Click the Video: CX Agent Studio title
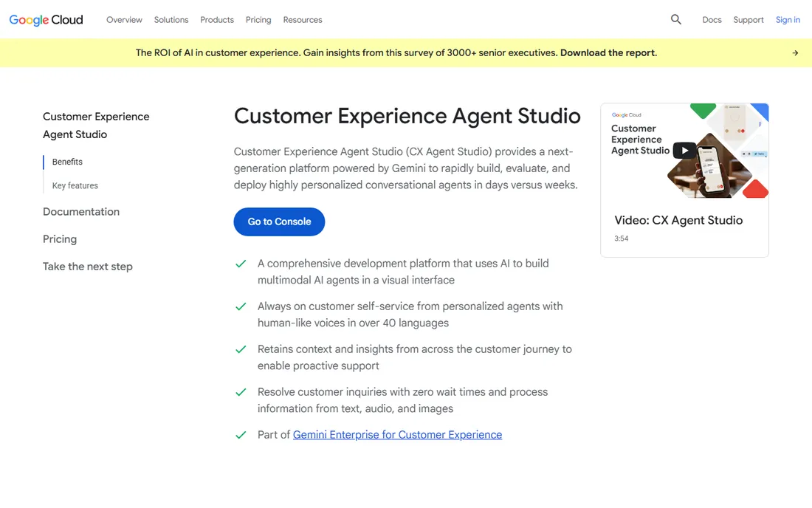Screen dimensions: 812x508 (x=678, y=220)
